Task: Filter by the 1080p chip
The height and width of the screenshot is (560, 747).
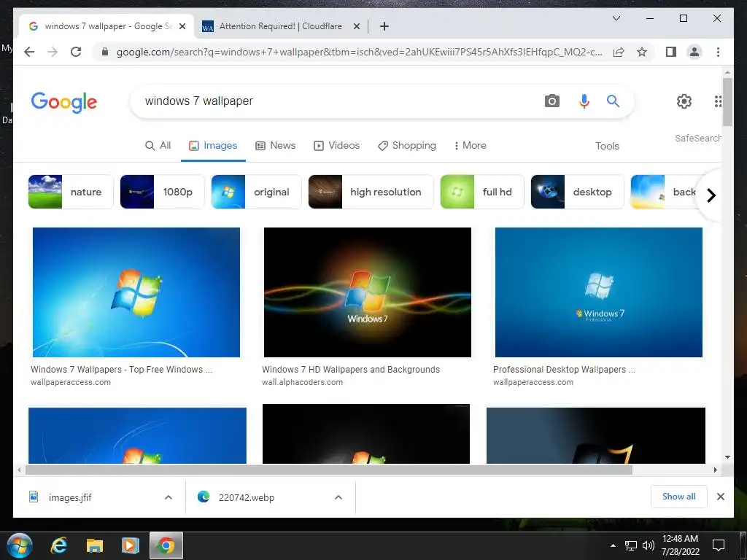Action: click(x=162, y=192)
